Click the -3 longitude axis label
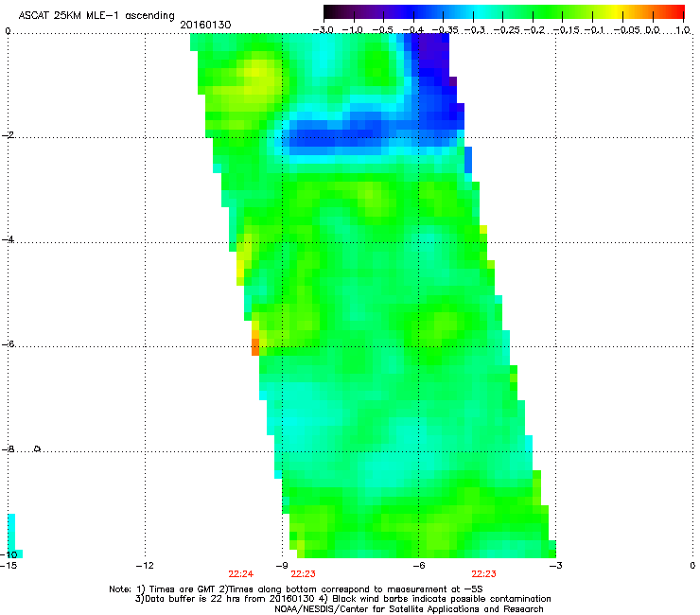Image resolution: width=700 pixels, height=615 pixels. tap(555, 566)
